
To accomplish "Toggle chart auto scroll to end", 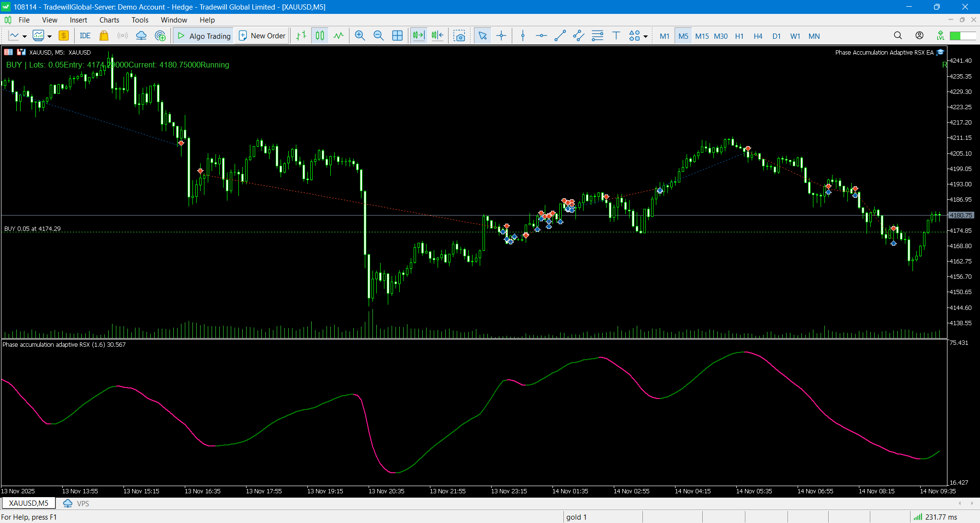I will click(x=418, y=36).
